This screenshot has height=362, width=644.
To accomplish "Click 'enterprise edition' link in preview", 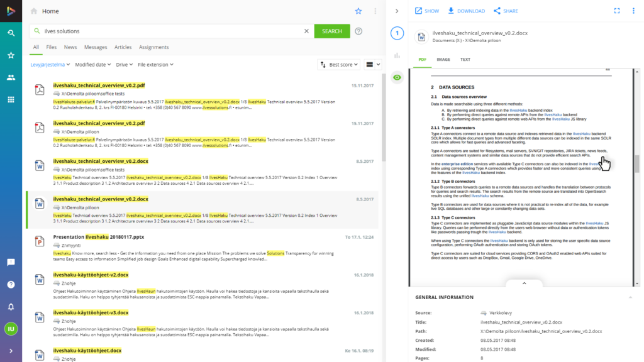I will pos(457,164).
